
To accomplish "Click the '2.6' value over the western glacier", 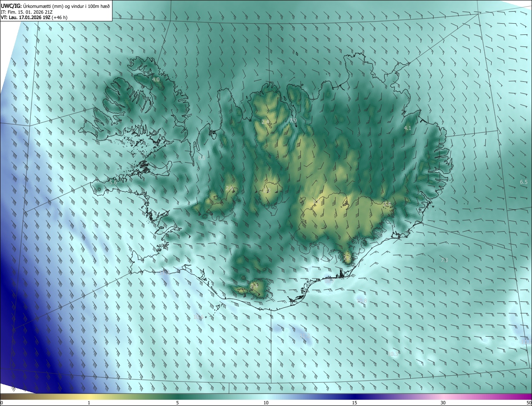I will tap(229, 189).
